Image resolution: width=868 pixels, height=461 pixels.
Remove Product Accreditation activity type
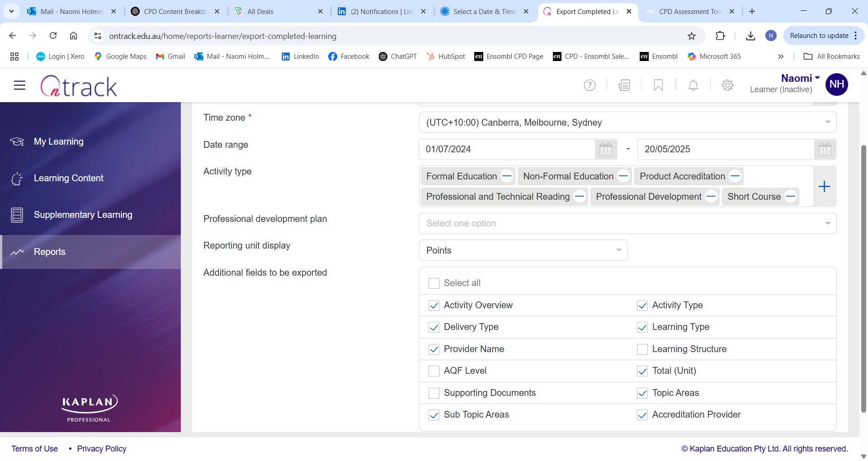click(x=735, y=176)
